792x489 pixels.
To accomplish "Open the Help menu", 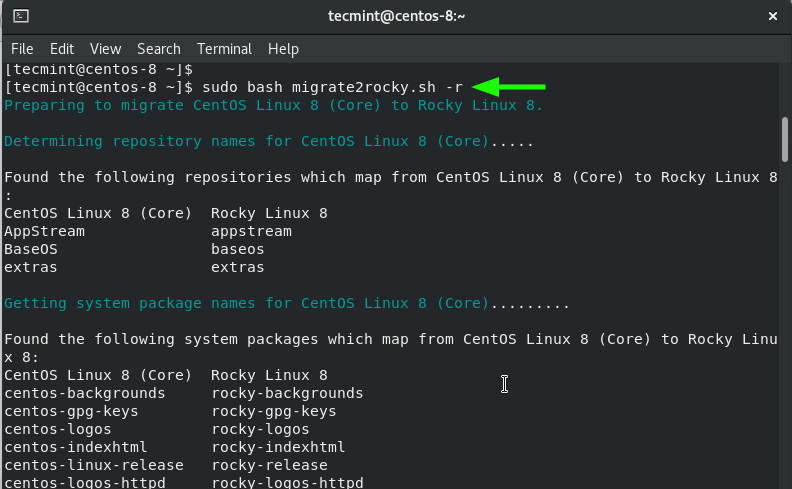I will 283,49.
